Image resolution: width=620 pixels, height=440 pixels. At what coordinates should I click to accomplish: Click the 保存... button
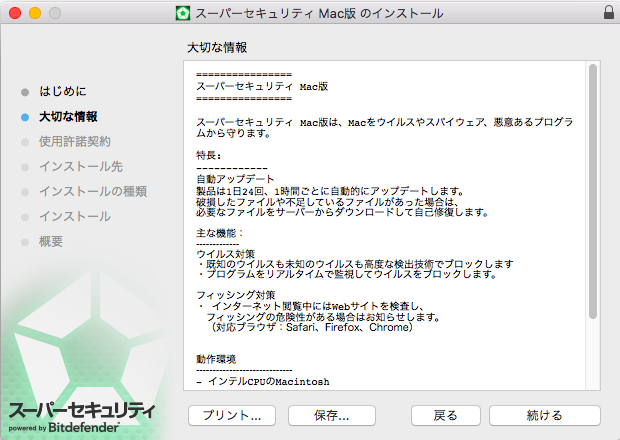332,415
